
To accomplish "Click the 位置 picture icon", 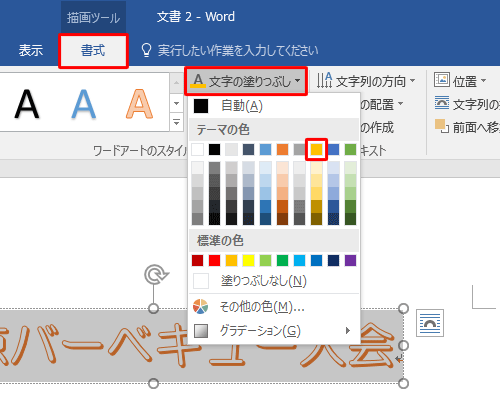I will click(442, 80).
